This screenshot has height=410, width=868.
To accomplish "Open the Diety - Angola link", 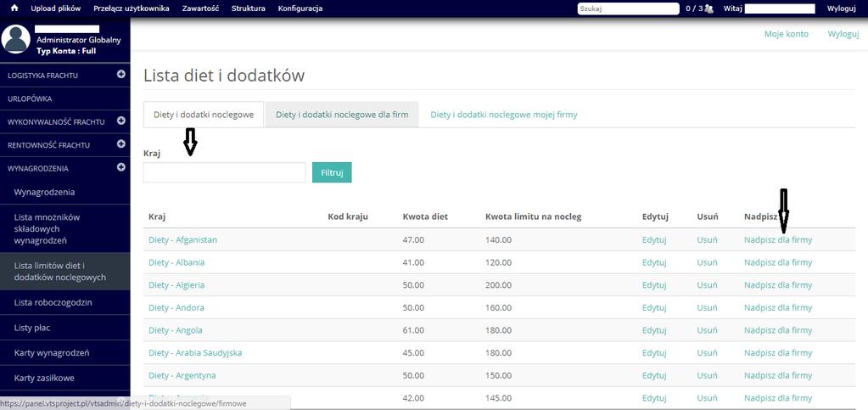I will pos(176,330).
